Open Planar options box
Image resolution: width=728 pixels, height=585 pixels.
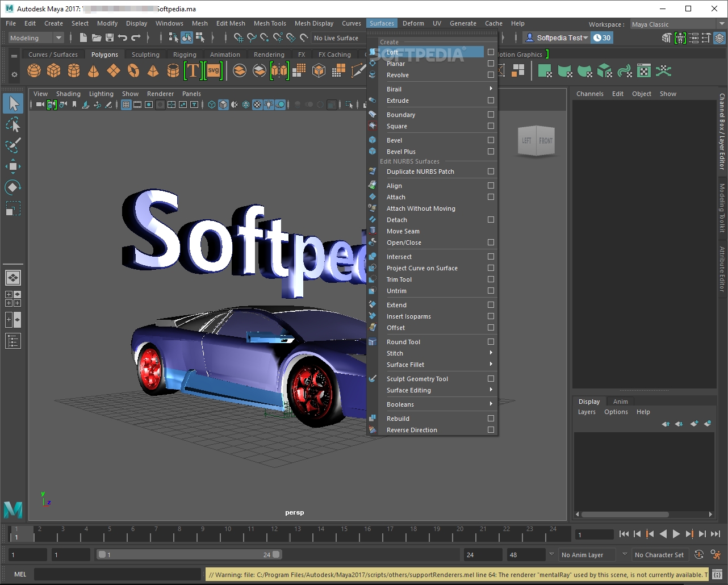click(x=491, y=64)
